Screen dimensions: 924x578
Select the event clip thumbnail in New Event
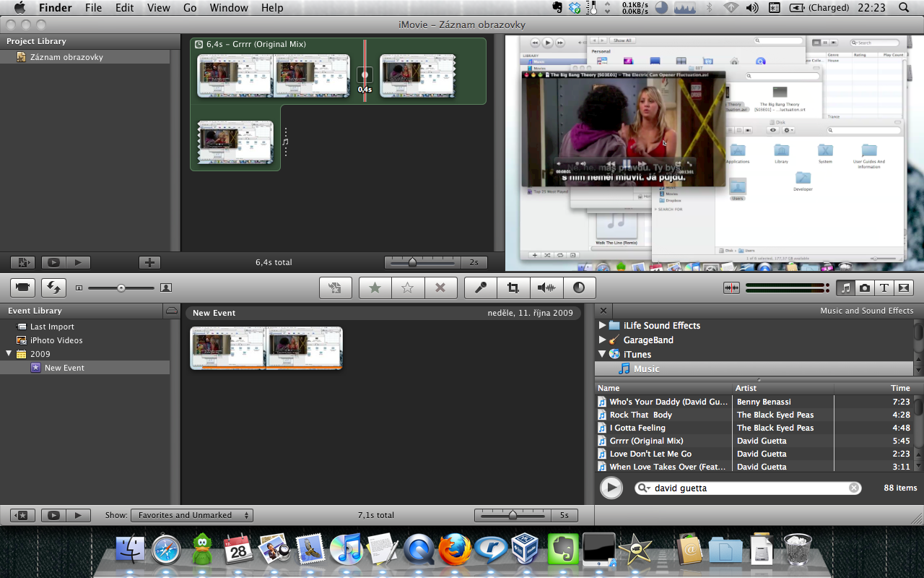point(266,348)
